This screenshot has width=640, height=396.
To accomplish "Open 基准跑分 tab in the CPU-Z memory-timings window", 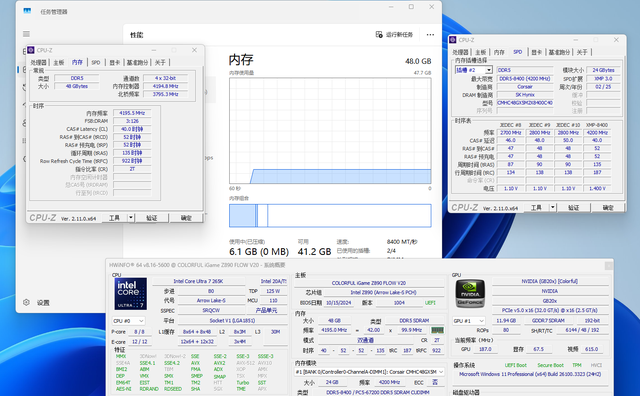I will (137, 62).
